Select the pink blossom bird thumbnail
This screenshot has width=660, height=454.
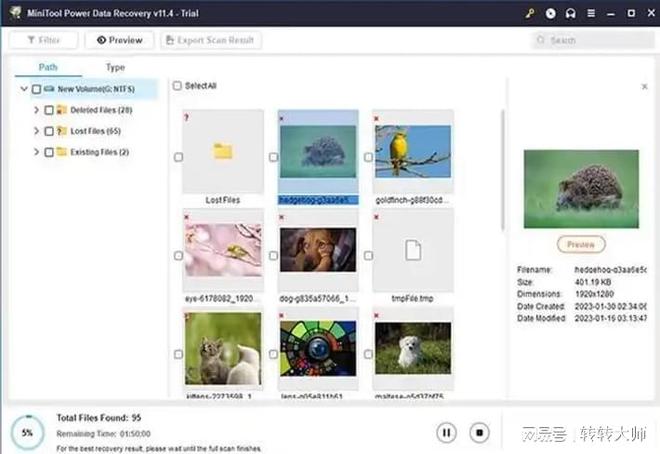[x=223, y=250]
